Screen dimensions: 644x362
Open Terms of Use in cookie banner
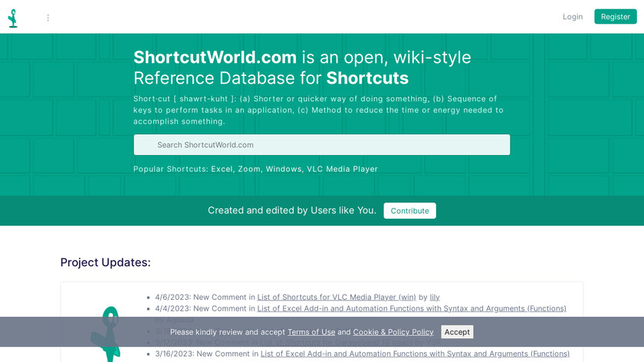pyautogui.click(x=311, y=332)
